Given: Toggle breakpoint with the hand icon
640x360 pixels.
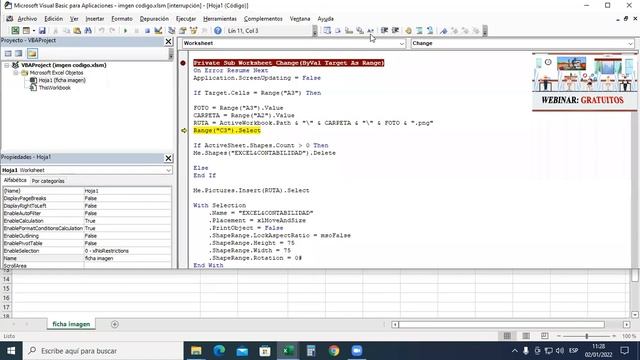Looking at the screenshot, I should click(x=408, y=31).
